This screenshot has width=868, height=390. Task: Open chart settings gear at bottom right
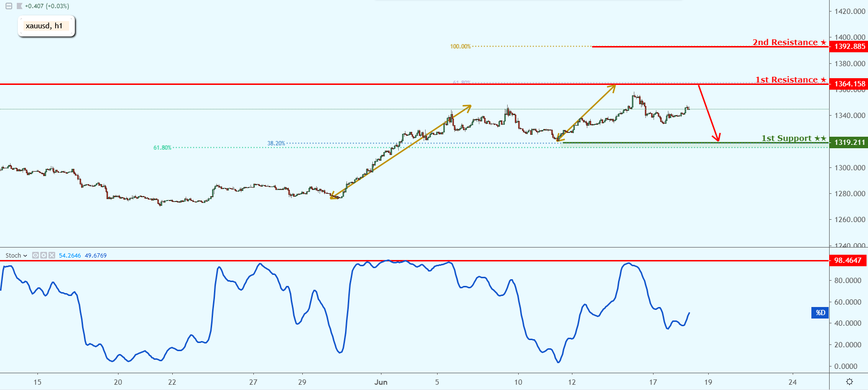[849, 382]
